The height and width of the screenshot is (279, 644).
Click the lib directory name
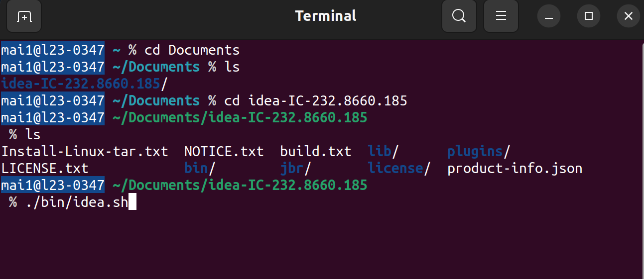(380, 151)
